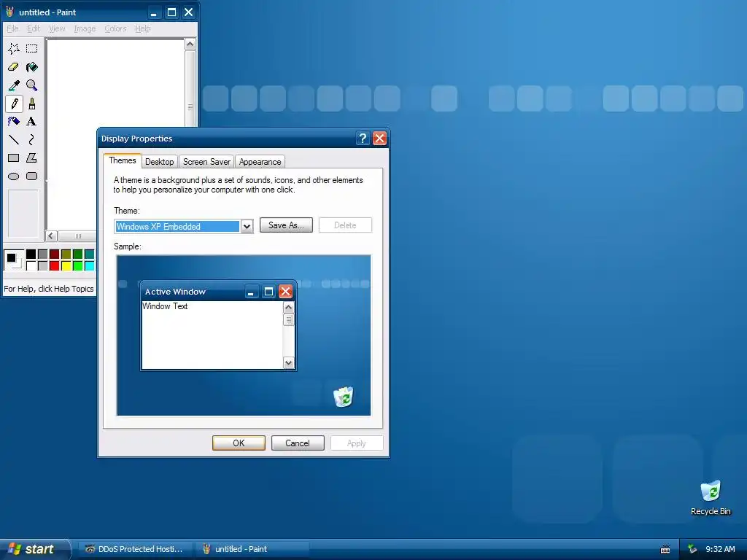The image size is (747, 560).
Task: Open the Theme dropdown list
Action: 247,226
